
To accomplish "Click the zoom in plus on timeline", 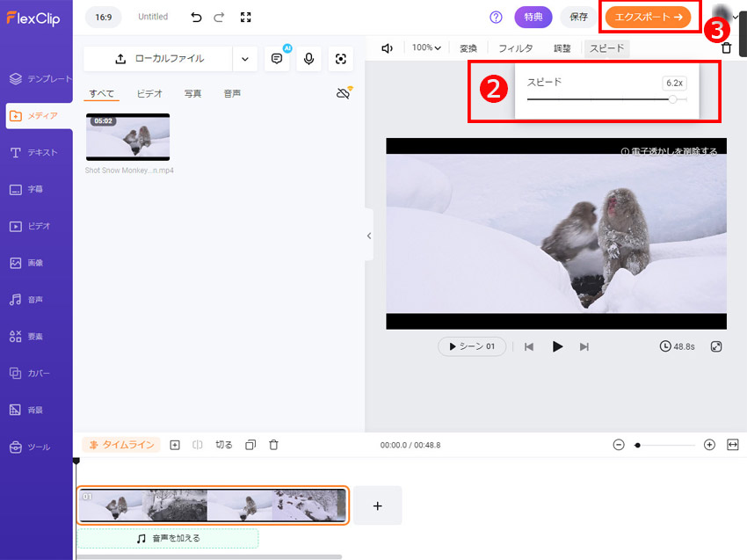I will pyautogui.click(x=709, y=445).
